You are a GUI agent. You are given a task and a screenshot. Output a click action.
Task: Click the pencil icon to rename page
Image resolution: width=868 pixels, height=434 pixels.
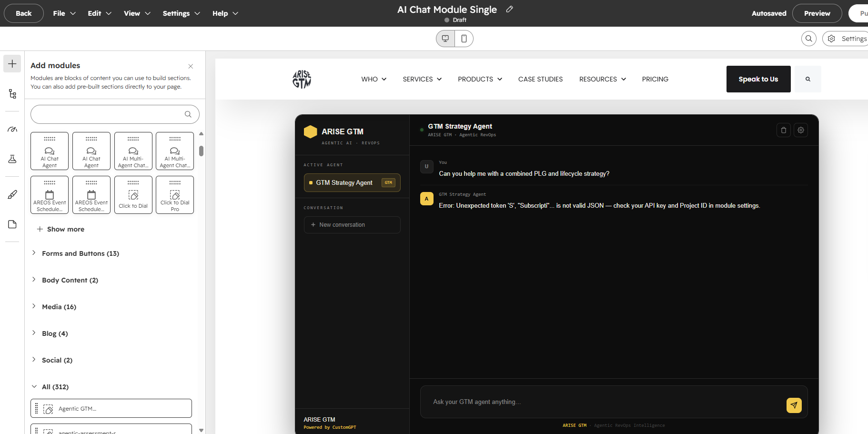(x=509, y=9)
